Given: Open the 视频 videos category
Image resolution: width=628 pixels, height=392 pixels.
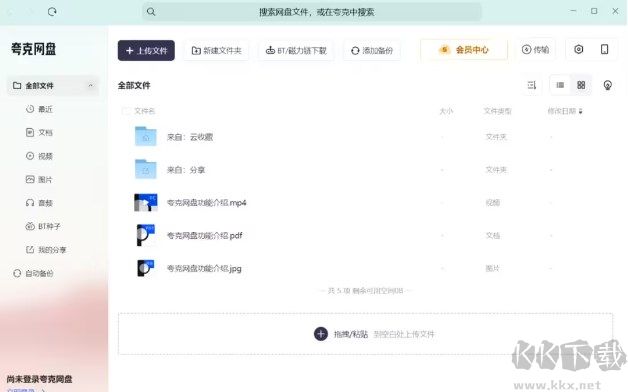Looking at the screenshot, I should coord(45,156).
